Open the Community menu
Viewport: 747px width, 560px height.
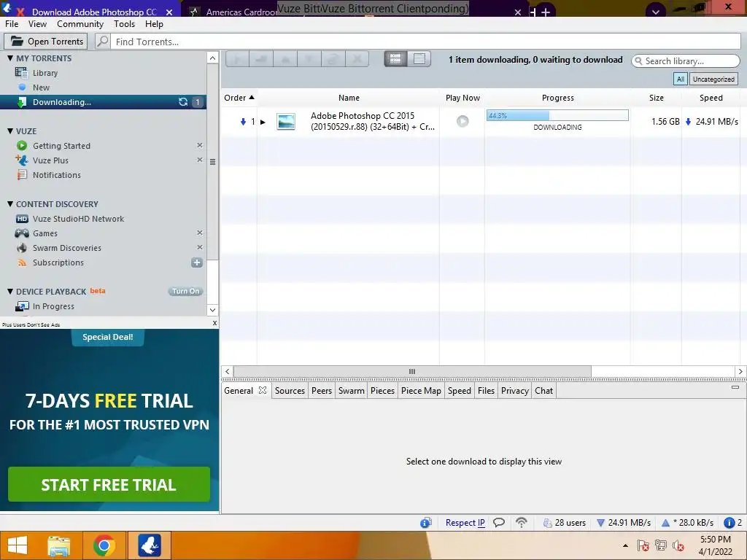pos(80,24)
